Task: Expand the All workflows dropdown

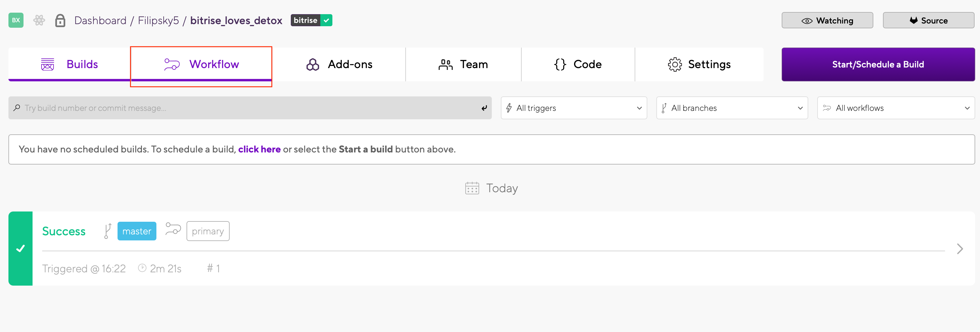Action: pos(896,108)
